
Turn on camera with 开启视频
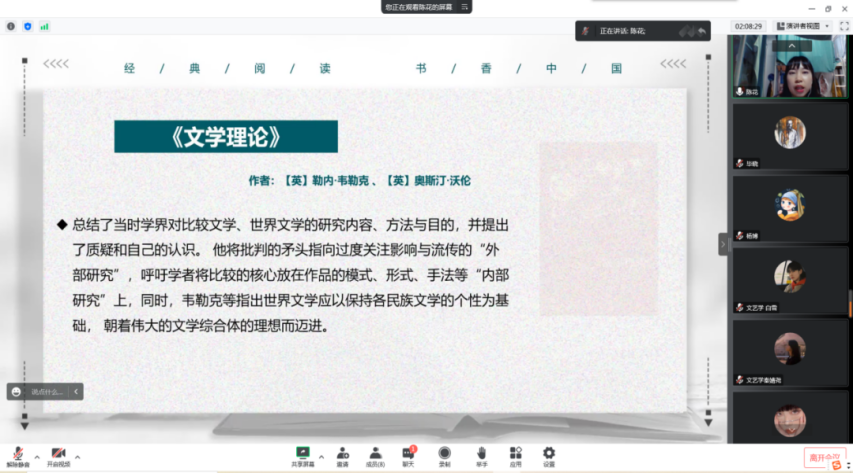pos(58,456)
